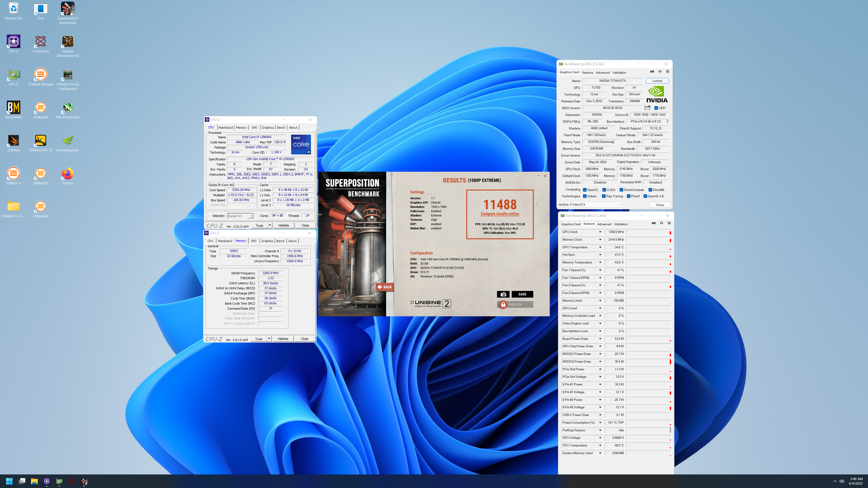Toggle the OpenGL 4.6 checkbox
Viewport: 868px width, 488px height.
pyautogui.click(x=645, y=196)
